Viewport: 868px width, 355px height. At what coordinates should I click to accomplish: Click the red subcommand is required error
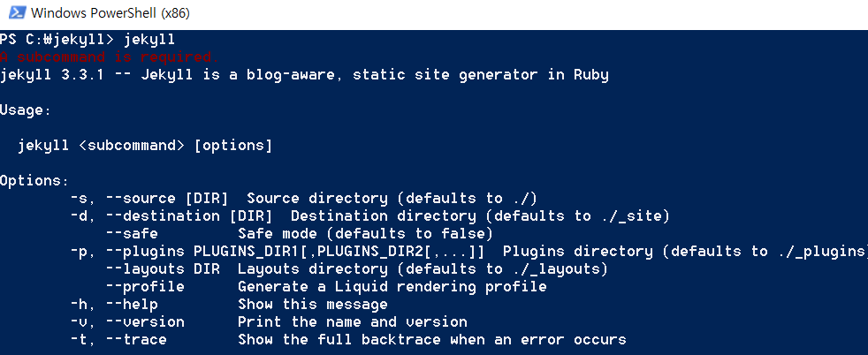(110, 57)
